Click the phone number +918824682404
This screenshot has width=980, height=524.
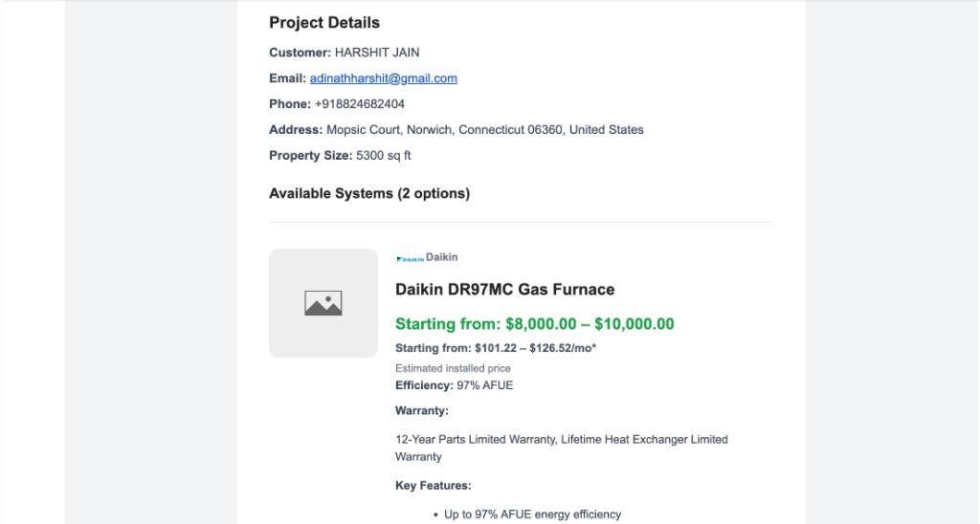click(x=360, y=103)
